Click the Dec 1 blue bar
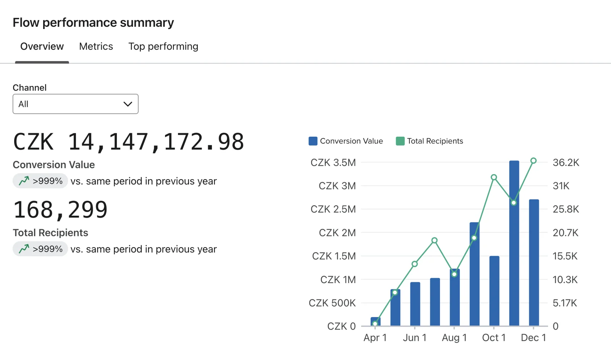Viewport: 611px width, 364px height. point(534,263)
